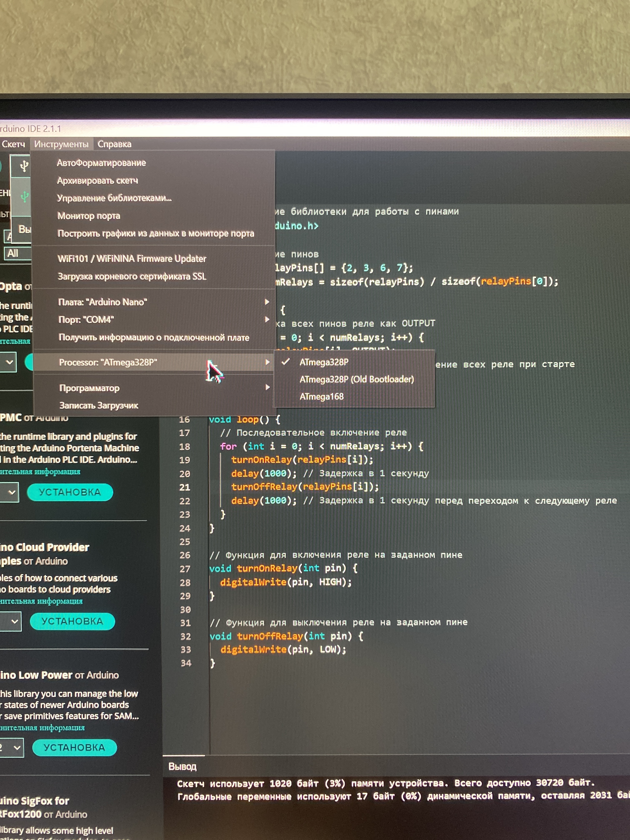The height and width of the screenshot is (840, 630).
Task: Click line number 27 in gutter
Action: pyautogui.click(x=185, y=569)
